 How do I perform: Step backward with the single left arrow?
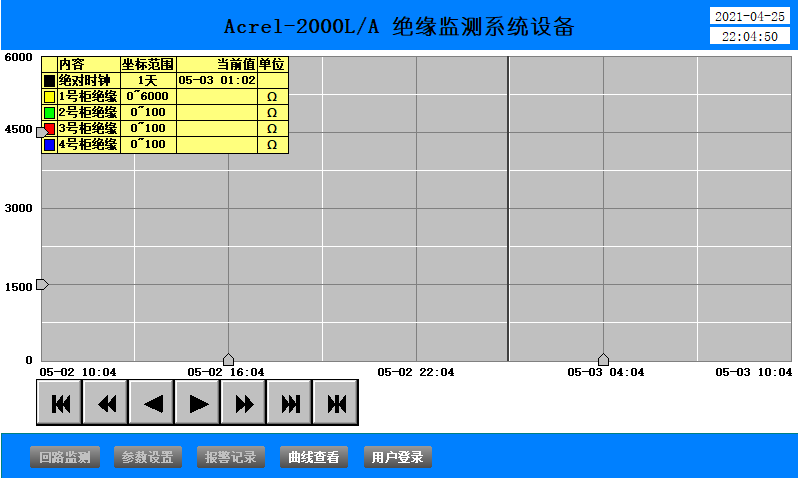click(x=152, y=403)
